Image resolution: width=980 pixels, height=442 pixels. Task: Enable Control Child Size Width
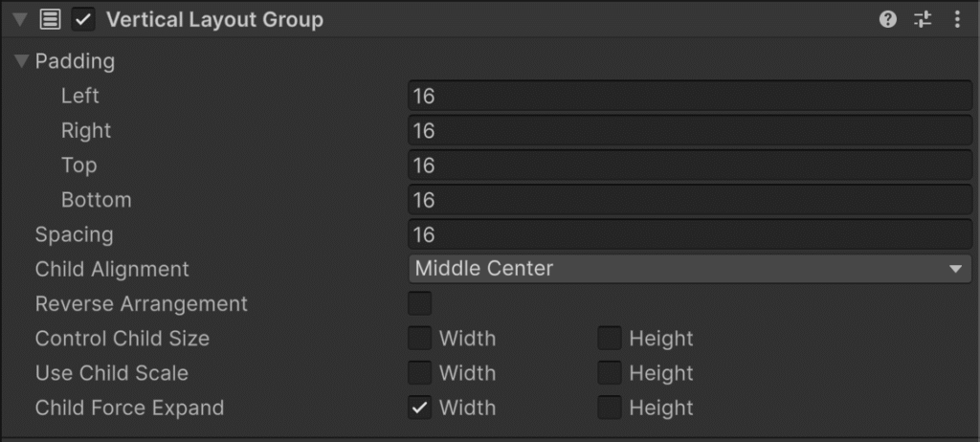pyautogui.click(x=419, y=339)
